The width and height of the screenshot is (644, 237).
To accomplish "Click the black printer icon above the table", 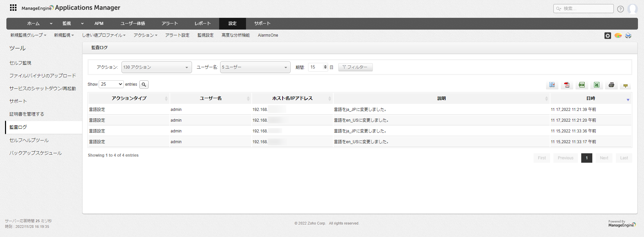I will 611,85.
